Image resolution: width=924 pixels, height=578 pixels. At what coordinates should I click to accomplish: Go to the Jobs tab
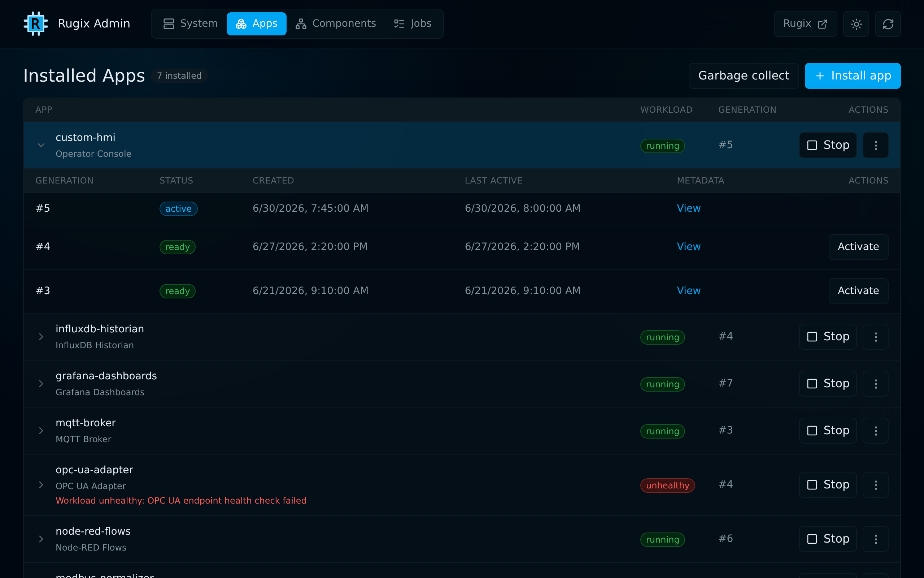click(412, 24)
